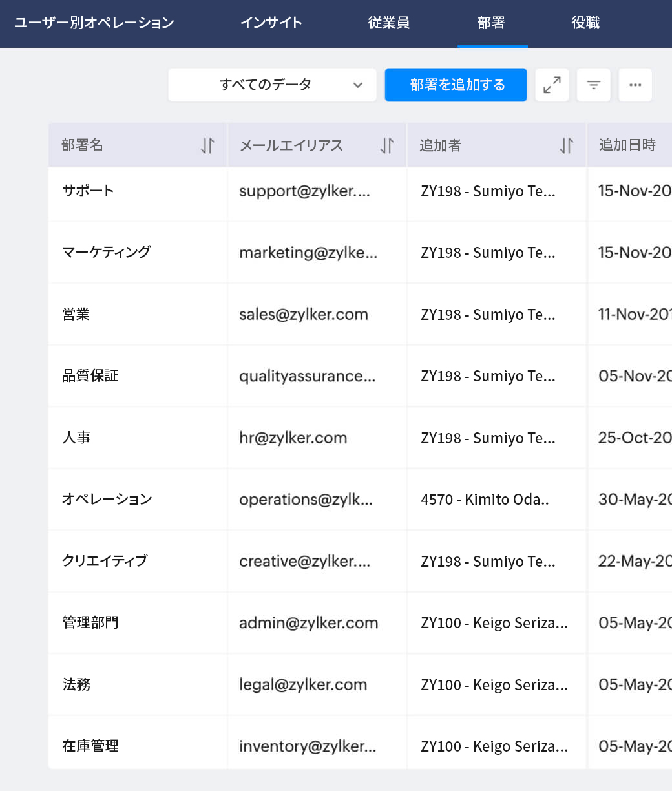Viewport: 672px width, 791px height.
Task: Click the hr@zylker.com email alias
Action: coord(293,438)
